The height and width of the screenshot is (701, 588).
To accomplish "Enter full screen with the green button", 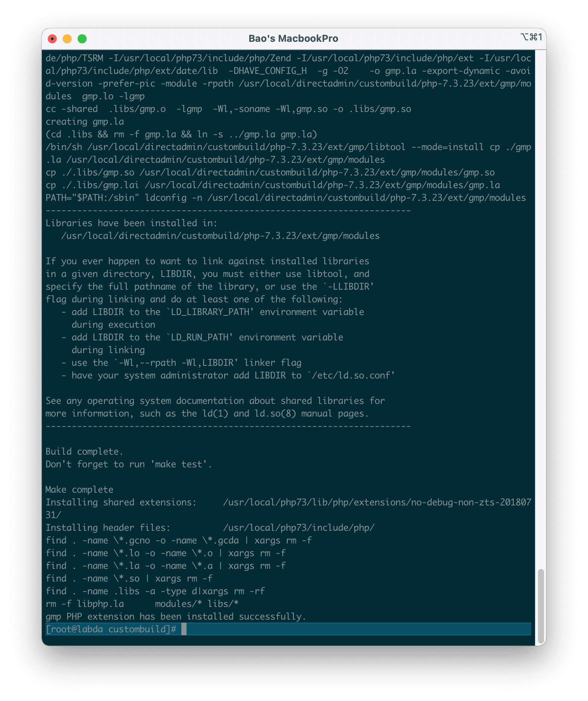I will (x=82, y=39).
